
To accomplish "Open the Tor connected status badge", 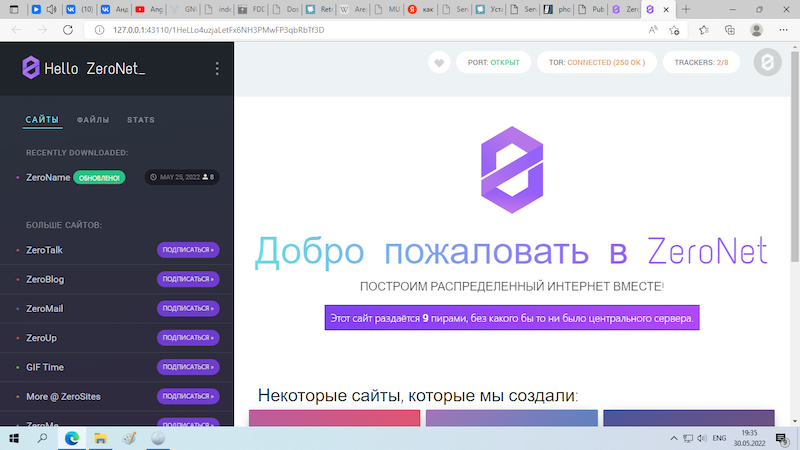I will click(596, 63).
